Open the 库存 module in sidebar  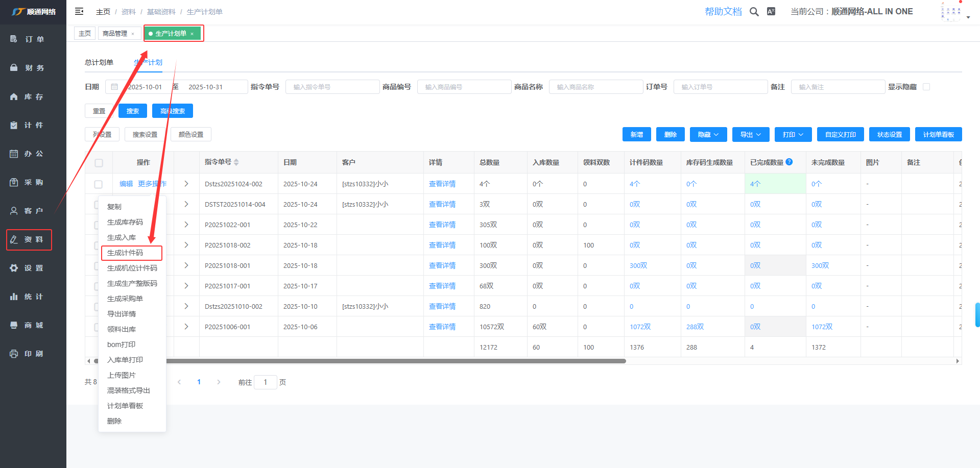tap(34, 96)
